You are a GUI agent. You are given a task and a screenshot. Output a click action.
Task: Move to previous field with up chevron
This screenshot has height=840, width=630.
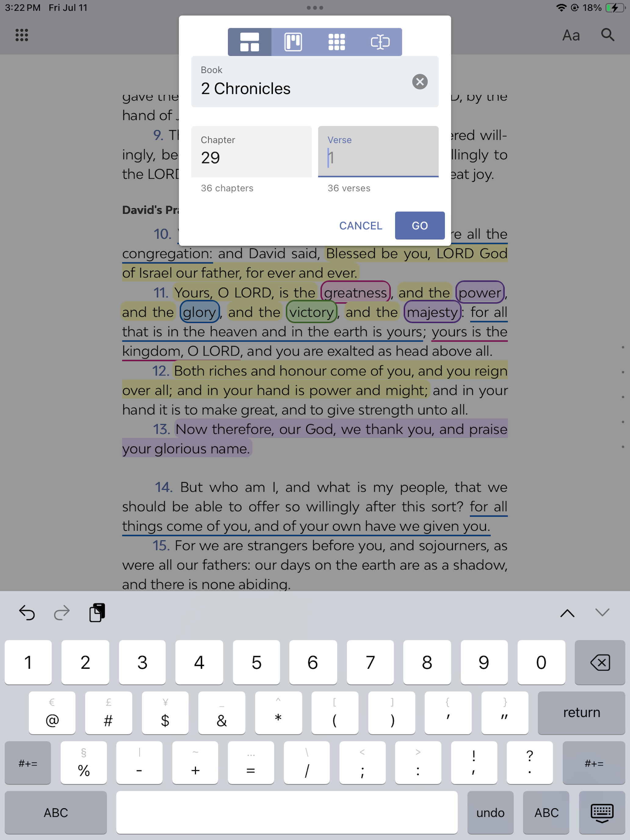click(567, 613)
